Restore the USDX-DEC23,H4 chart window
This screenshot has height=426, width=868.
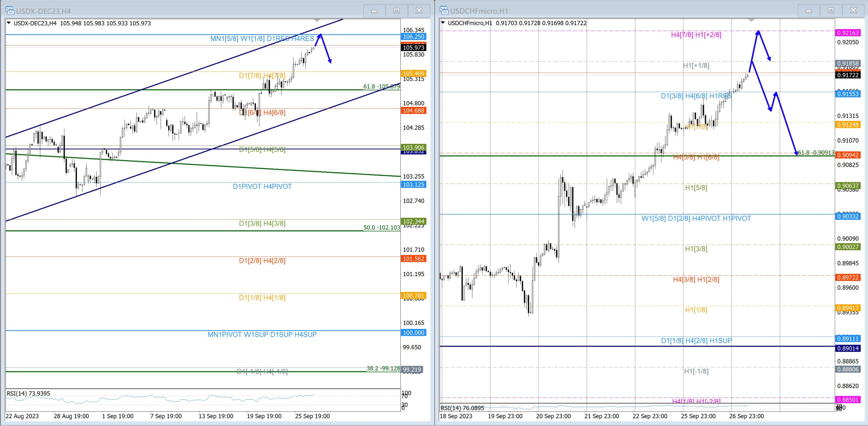(396, 11)
